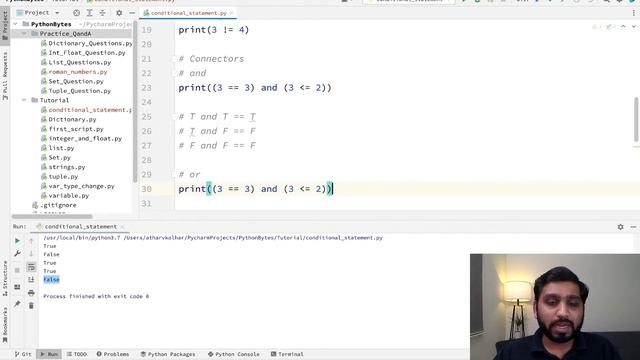
Task: Open run configuration wrench icon
Action: [x=17, y=253]
